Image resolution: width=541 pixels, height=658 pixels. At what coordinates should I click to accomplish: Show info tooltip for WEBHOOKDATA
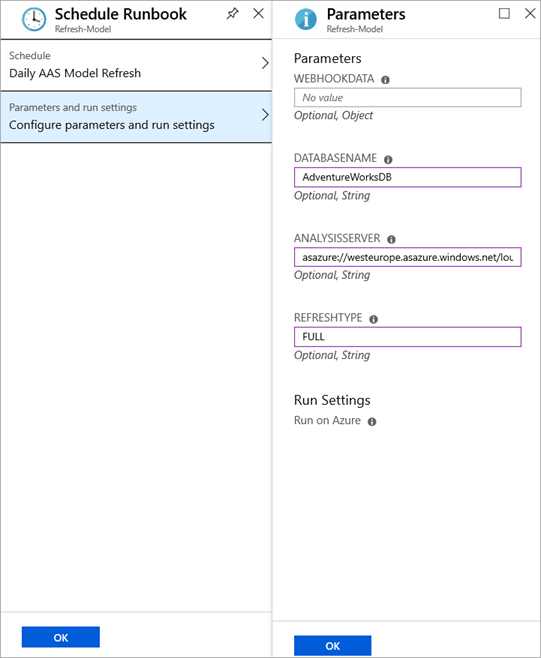click(385, 80)
